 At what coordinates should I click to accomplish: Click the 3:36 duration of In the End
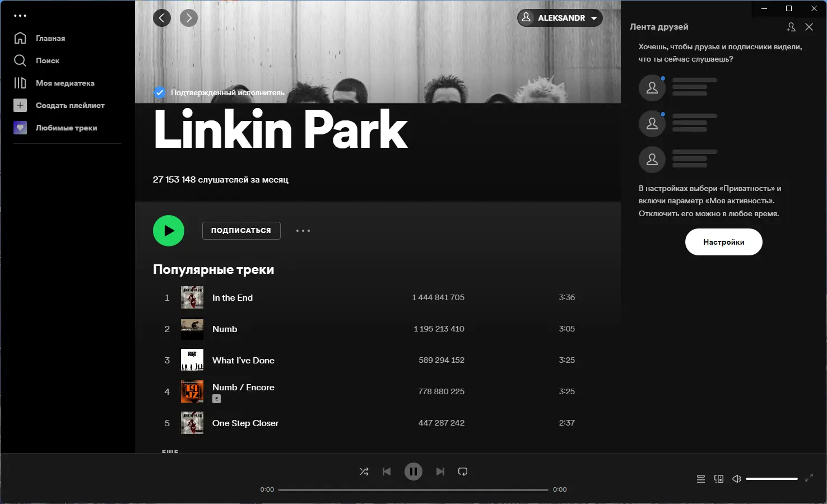coord(567,297)
